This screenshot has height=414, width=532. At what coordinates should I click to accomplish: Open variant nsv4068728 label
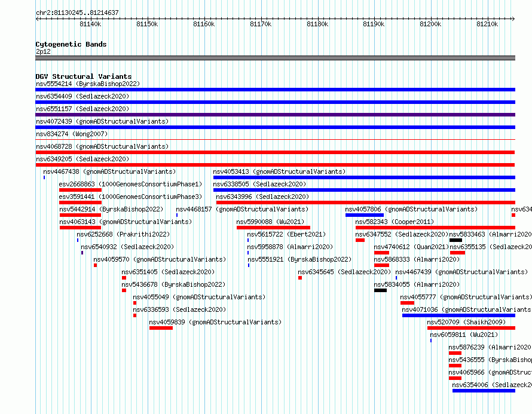pyautogui.click(x=102, y=146)
